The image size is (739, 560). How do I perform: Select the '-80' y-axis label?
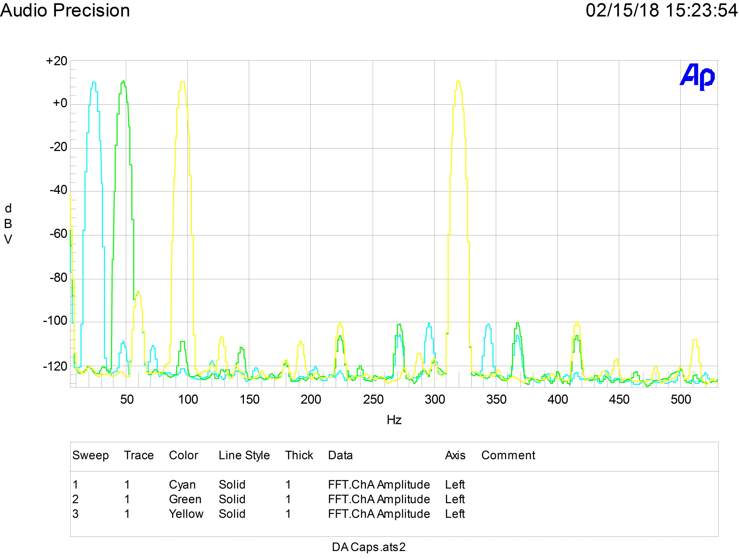(58, 277)
